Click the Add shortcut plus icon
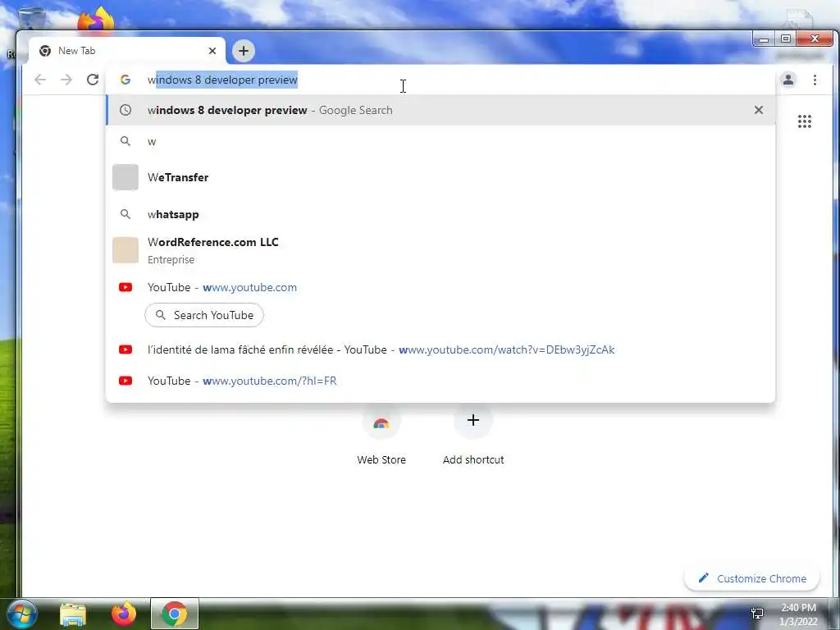Screen dimensions: 840x630 click(473, 420)
